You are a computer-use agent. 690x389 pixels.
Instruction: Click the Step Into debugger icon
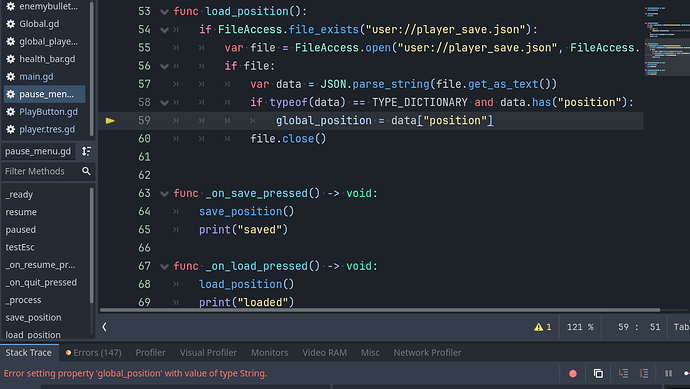tap(623, 374)
